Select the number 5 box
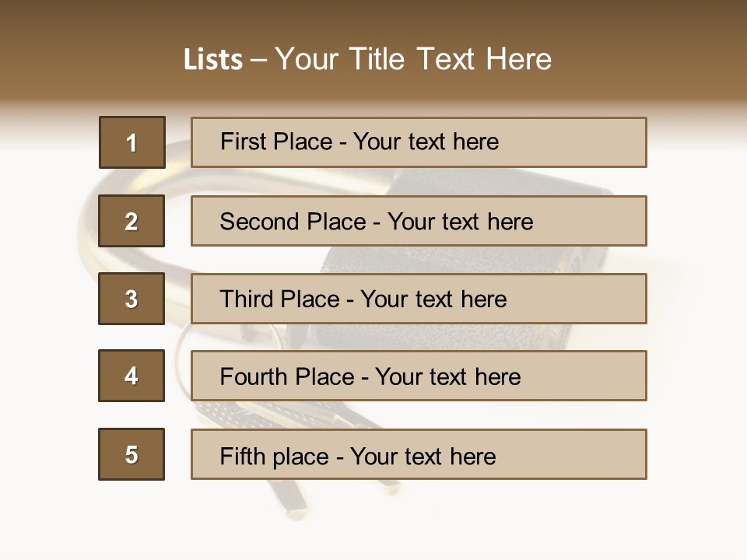The image size is (747, 560). click(132, 454)
